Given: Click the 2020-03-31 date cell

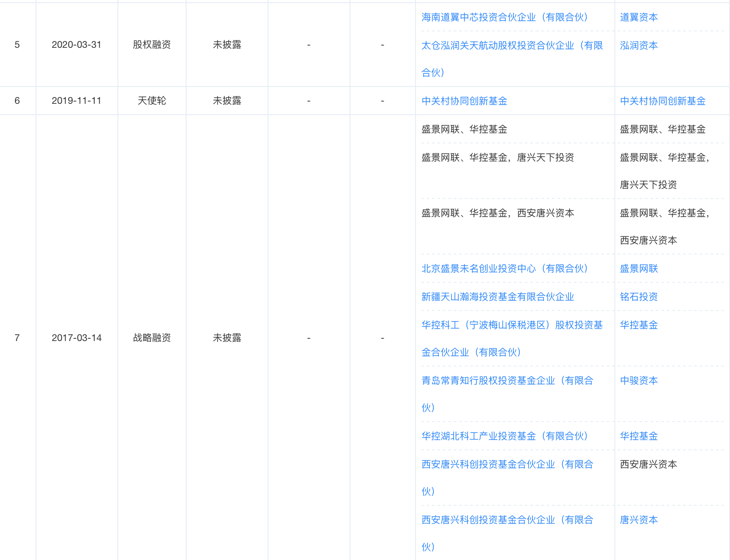Looking at the screenshot, I should click(76, 45).
